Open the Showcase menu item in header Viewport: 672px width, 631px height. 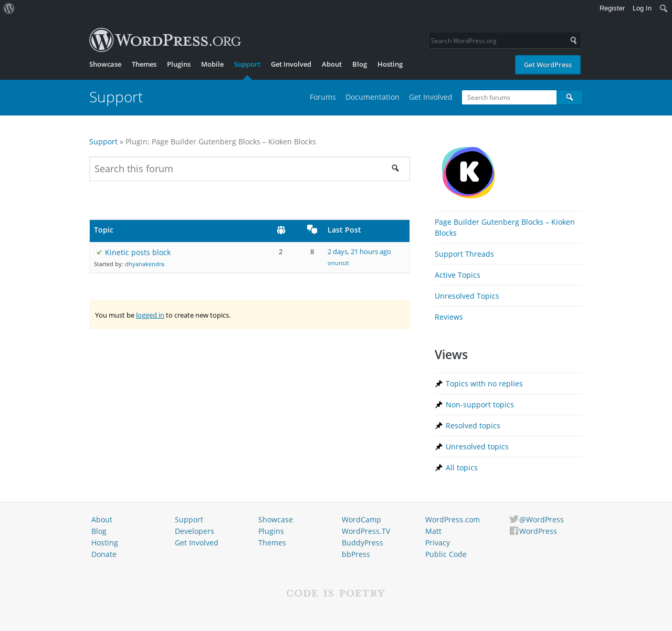105,64
